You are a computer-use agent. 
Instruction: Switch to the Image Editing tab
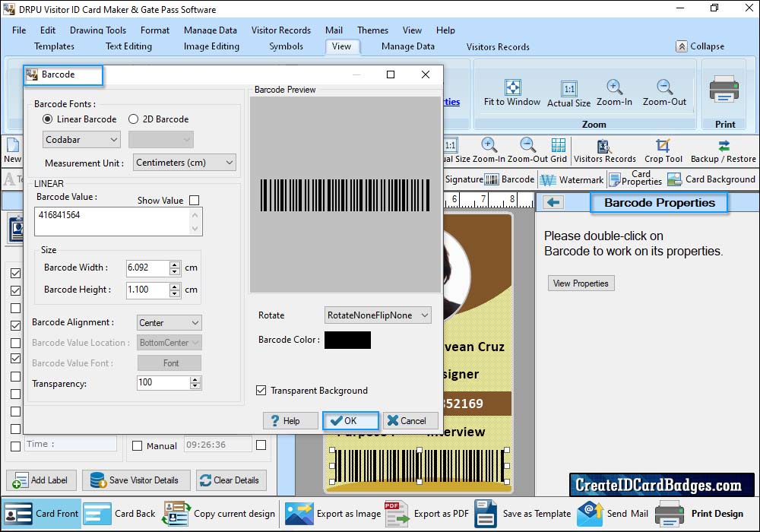pos(211,46)
